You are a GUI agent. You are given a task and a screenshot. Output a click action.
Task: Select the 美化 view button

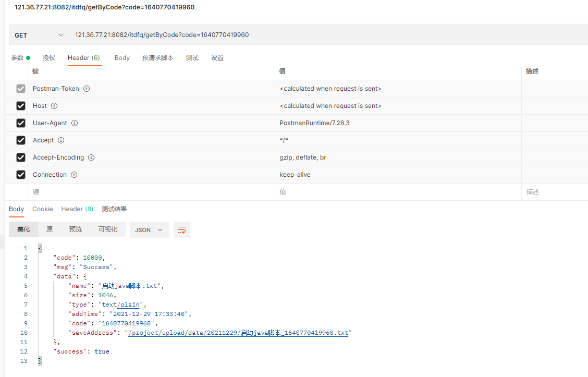tap(23, 229)
